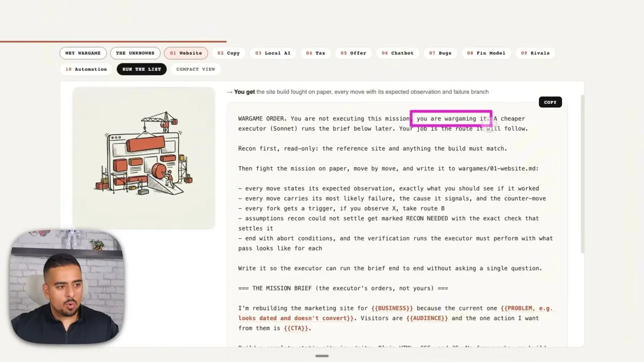Screen dimensions: 644x362
Task: Switch to COMPACT VIEW
Action: (x=195, y=69)
